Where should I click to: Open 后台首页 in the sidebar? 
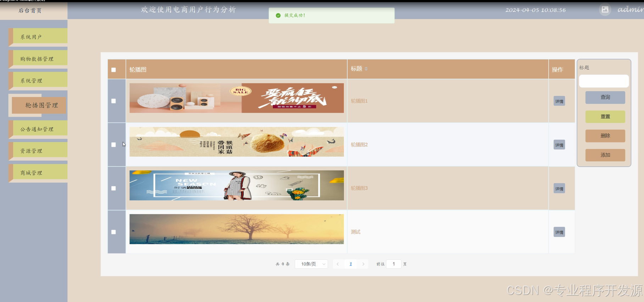point(30,11)
